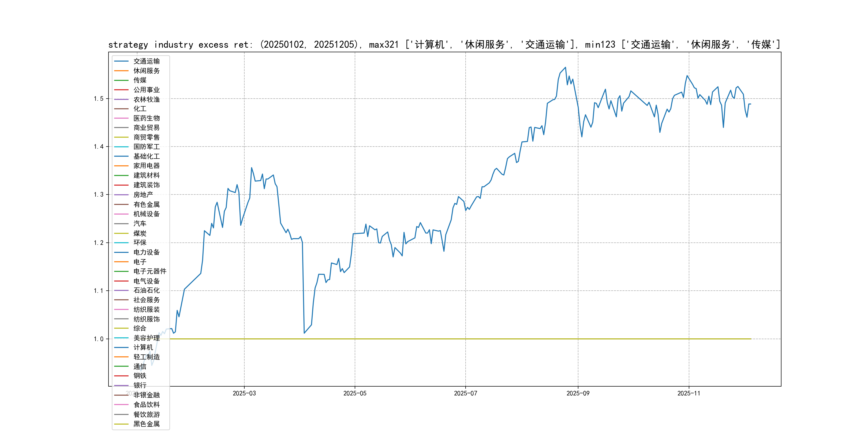
Task: Click the 1.5 y-axis tick label
Action: [x=98, y=99]
